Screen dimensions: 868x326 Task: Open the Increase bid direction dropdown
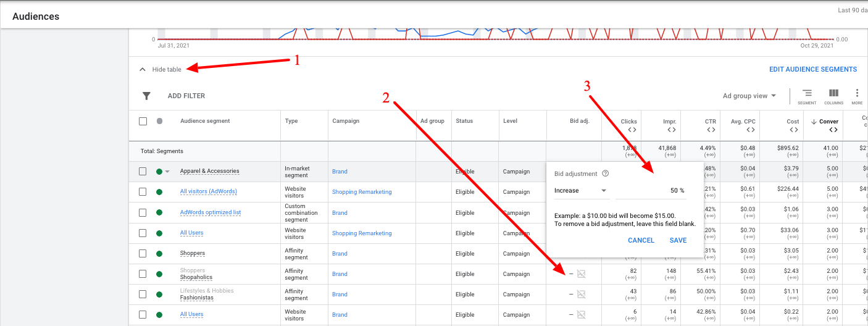coord(580,191)
